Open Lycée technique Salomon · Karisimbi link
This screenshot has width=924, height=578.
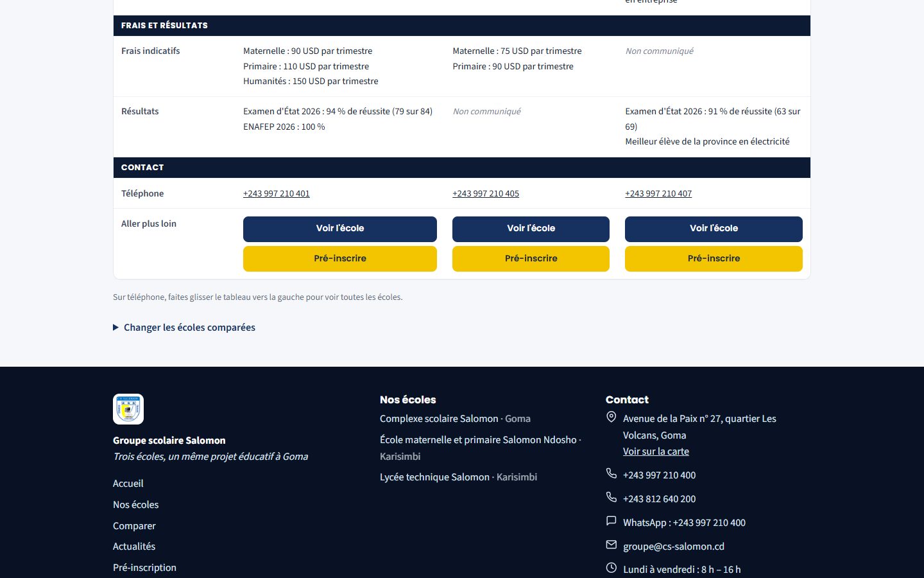tap(458, 477)
